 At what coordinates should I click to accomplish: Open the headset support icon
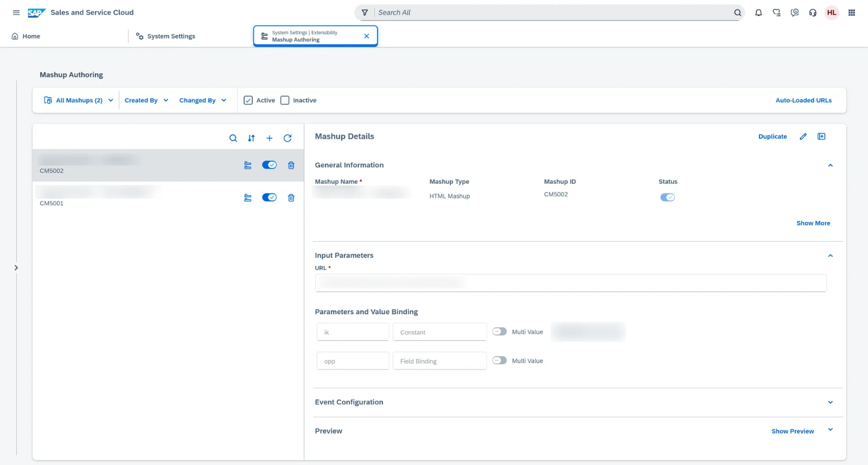coord(813,12)
